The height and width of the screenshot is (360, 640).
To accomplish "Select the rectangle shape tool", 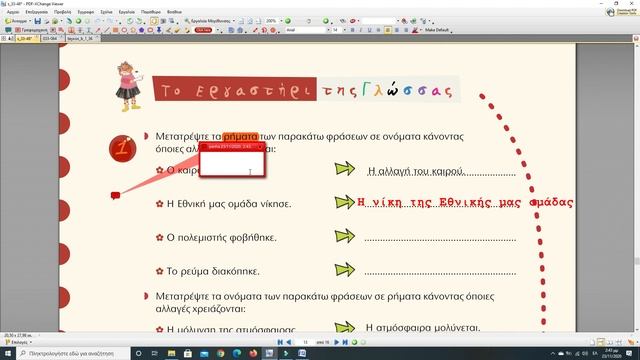I will click(x=116, y=30).
